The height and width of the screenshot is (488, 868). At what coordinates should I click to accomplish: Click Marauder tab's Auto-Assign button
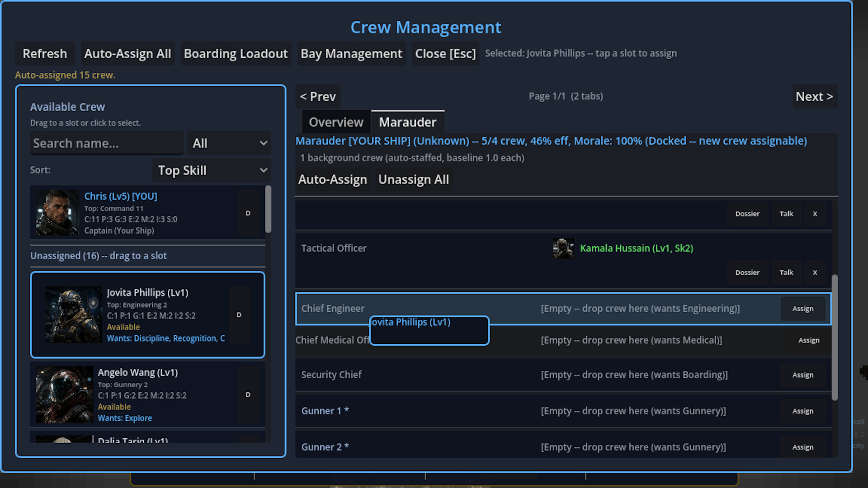pos(333,179)
